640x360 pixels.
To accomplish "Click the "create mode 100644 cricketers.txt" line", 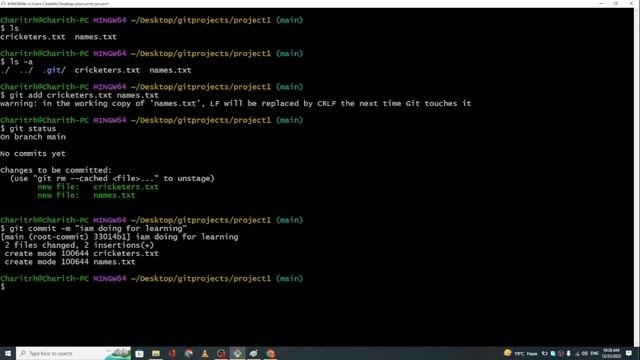I will pyautogui.click(x=82, y=253).
